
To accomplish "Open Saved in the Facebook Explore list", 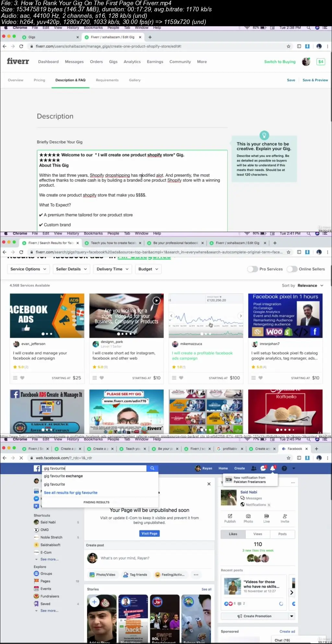I will pos(42,603).
